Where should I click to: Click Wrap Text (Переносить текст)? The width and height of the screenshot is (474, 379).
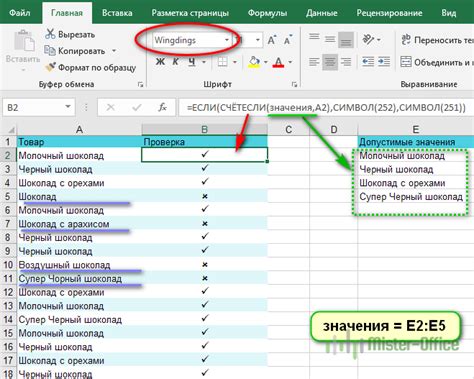click(x=437, y=40)
